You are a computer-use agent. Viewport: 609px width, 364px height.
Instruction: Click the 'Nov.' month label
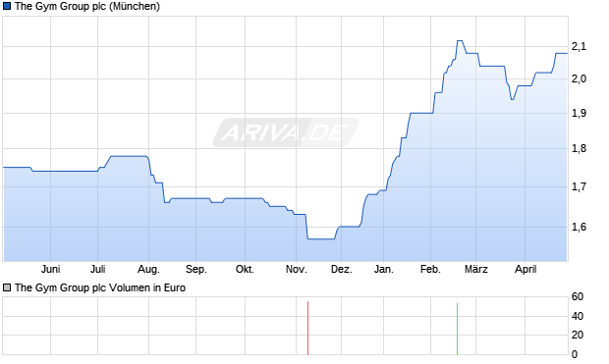click(x=297, y=269)
